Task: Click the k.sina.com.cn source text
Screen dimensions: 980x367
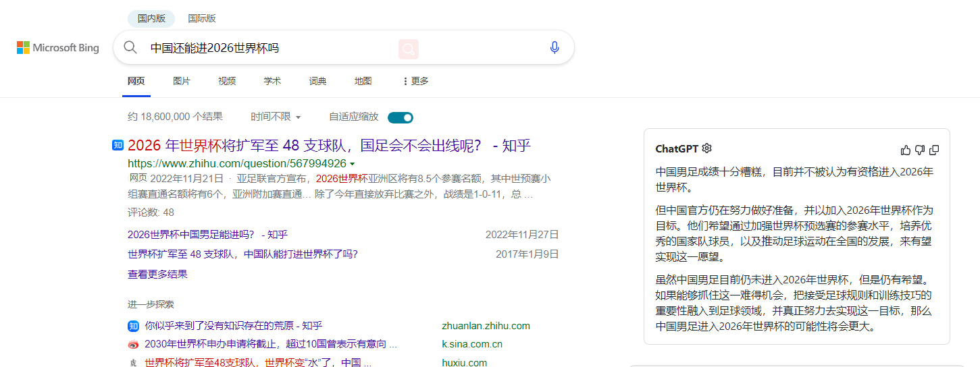Action: coord(472,344)
